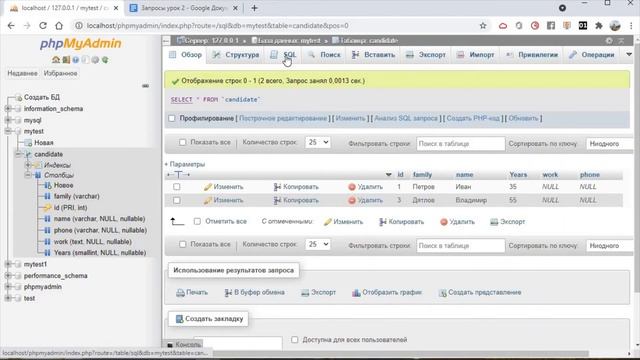
Task: Click the red Delete icon in Дятлов row
Action: tap(352, 200)
